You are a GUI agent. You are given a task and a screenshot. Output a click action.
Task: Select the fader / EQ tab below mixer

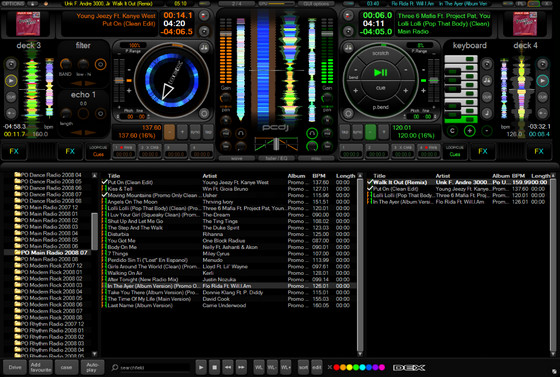click(276, 158)
